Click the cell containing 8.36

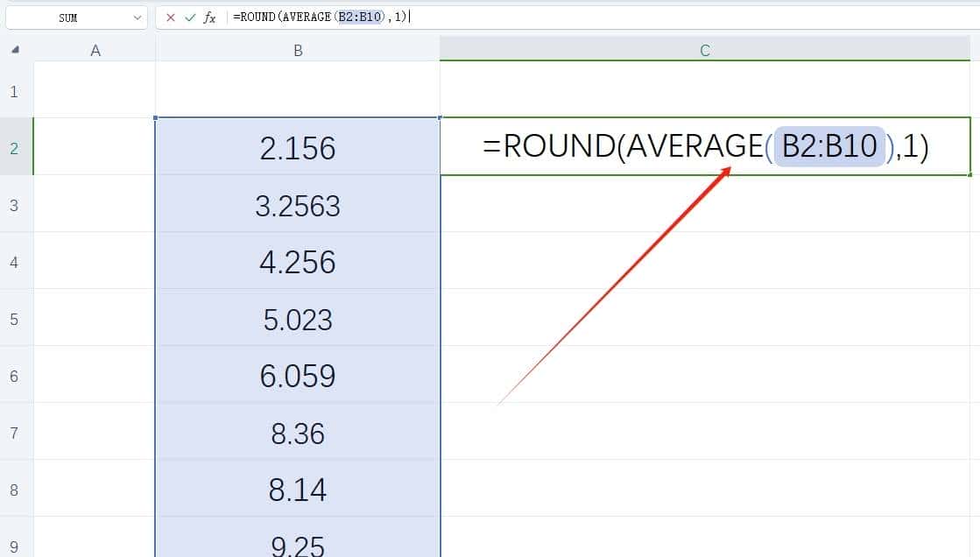[298, 433]
